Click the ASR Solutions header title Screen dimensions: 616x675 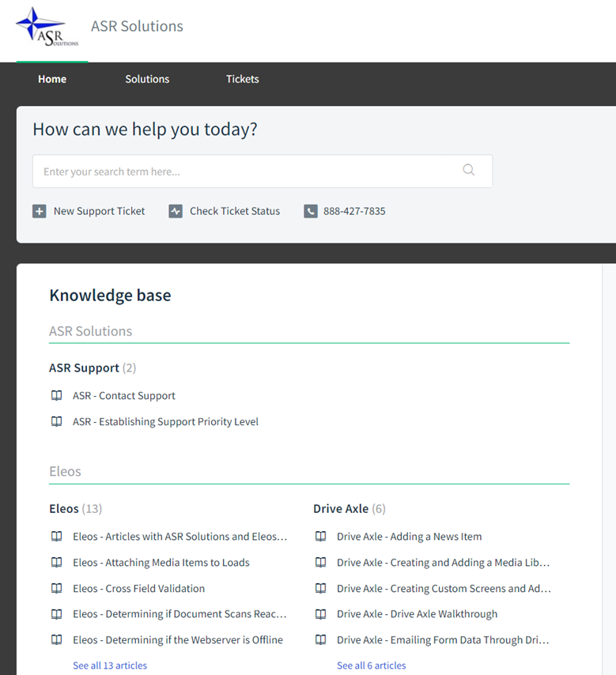pos(137,26)
